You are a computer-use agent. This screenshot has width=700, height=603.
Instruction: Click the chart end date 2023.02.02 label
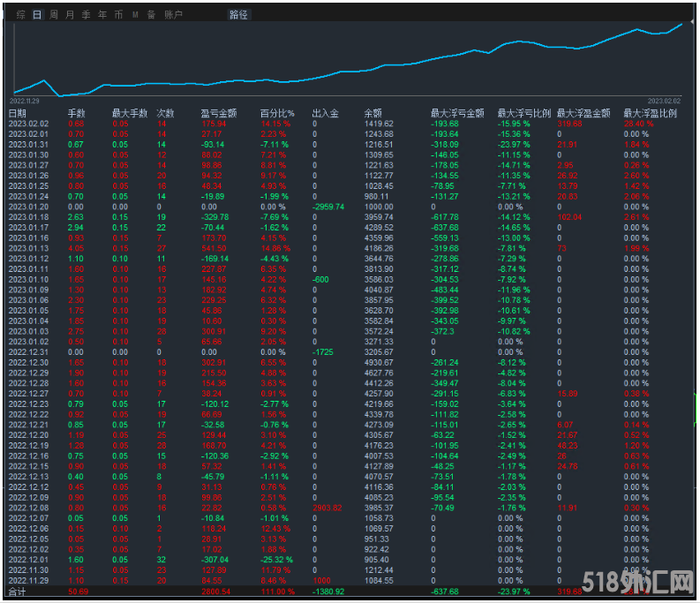[665, 101]
